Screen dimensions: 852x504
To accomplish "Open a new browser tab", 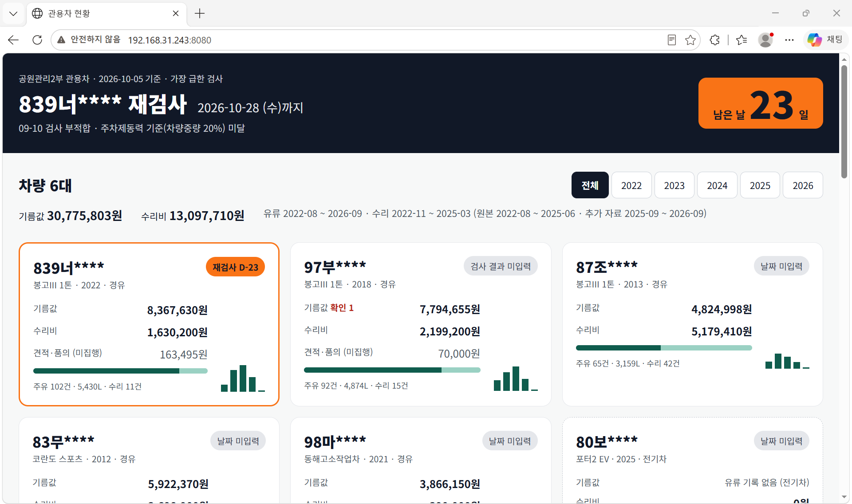I will click(x=200, y=13).
